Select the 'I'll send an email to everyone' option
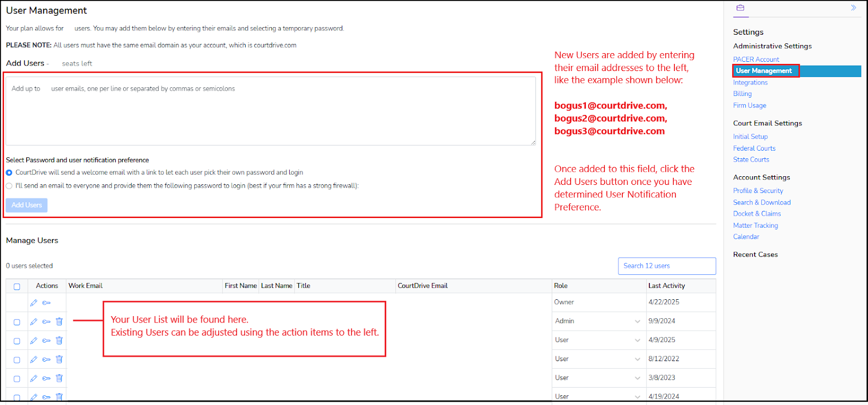868x405 pixels. [x=9, y=186]
